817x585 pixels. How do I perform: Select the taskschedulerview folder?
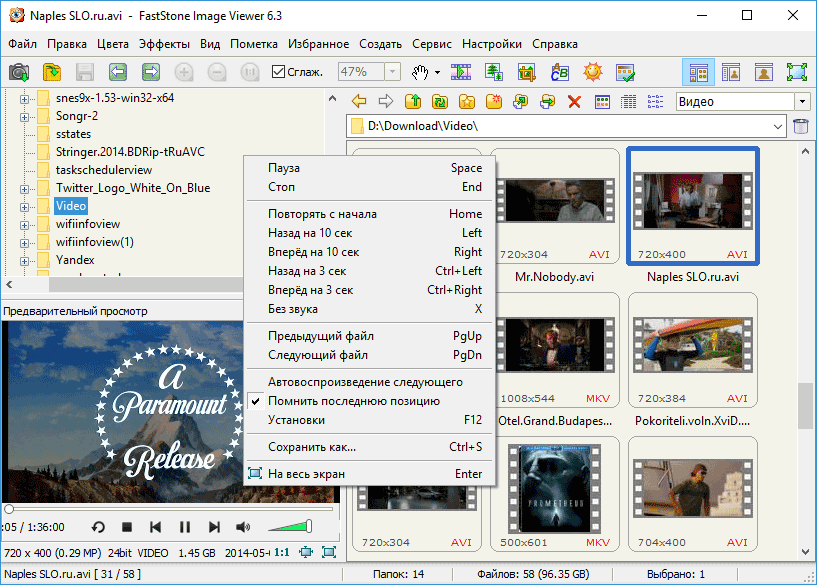coord(104,170)
